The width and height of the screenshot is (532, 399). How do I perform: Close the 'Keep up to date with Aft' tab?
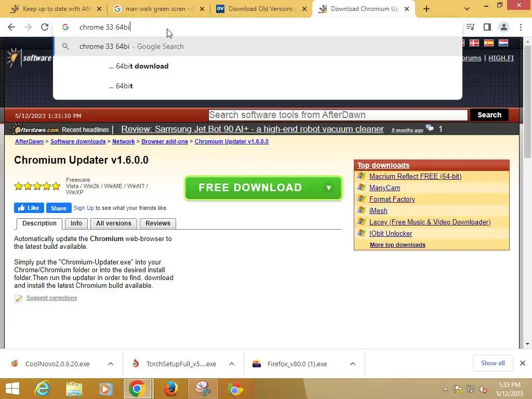[99, 9]
